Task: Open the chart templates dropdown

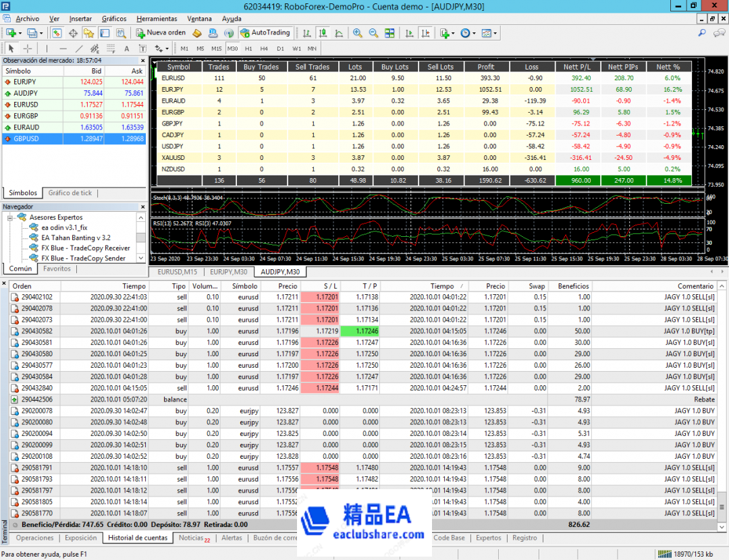Action: click(x=489, y=32)
